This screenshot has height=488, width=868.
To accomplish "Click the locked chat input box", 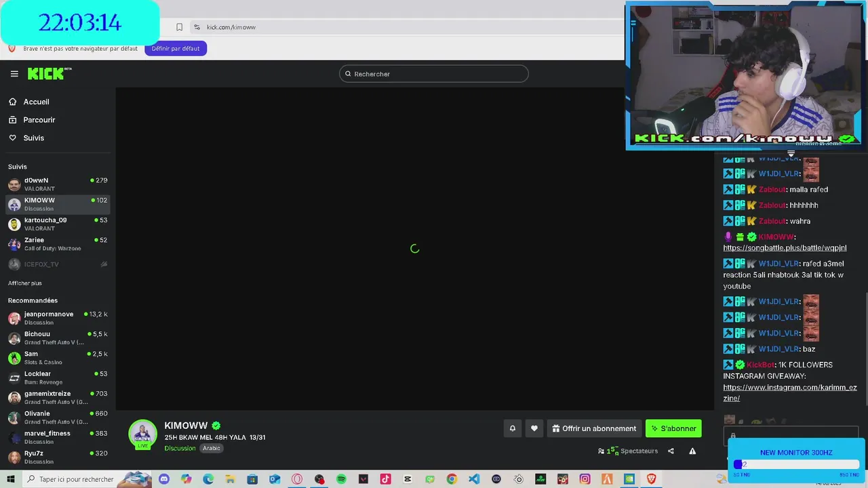I will point(790,436).
